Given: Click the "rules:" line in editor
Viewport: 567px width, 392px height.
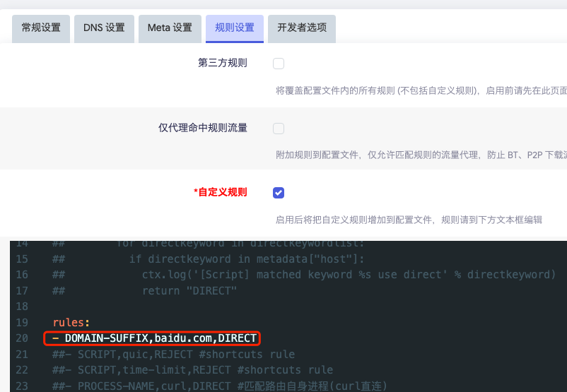Looking at the screenshot, I should 71,322.
